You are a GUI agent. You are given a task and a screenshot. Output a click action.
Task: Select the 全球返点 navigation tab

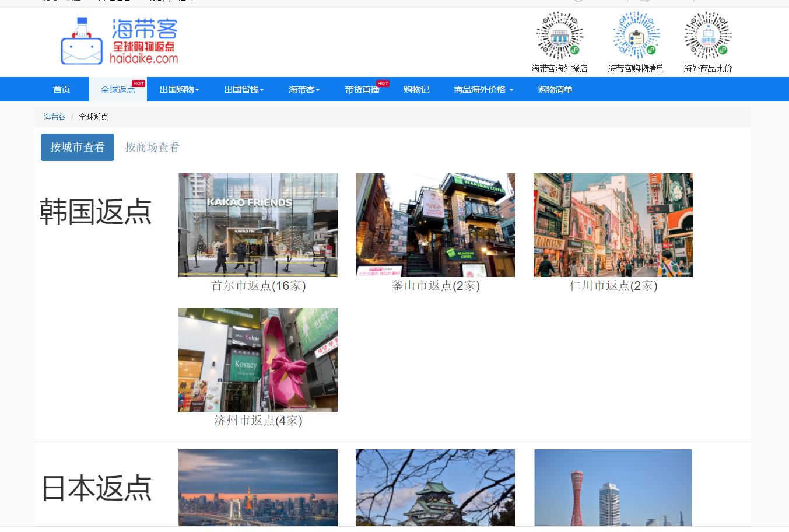click(117, 89)
